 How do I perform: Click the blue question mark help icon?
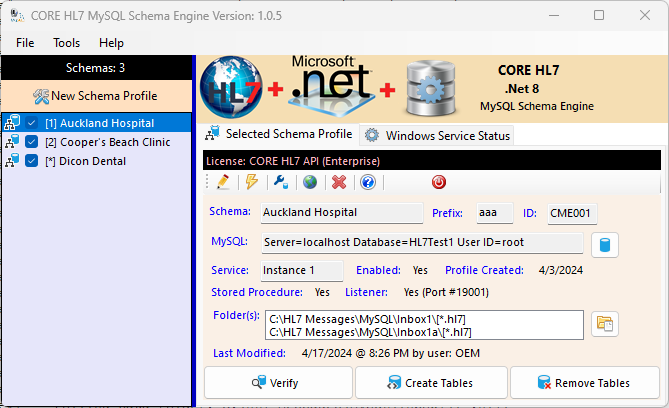pyautogui.click(x=368, y=182)
